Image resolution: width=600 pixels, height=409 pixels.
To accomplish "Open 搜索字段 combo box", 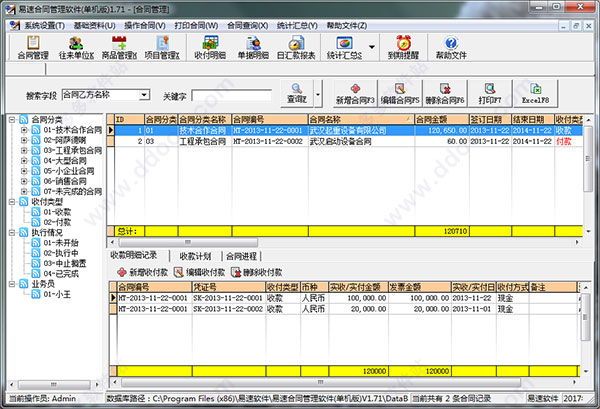I will [106, 95].
